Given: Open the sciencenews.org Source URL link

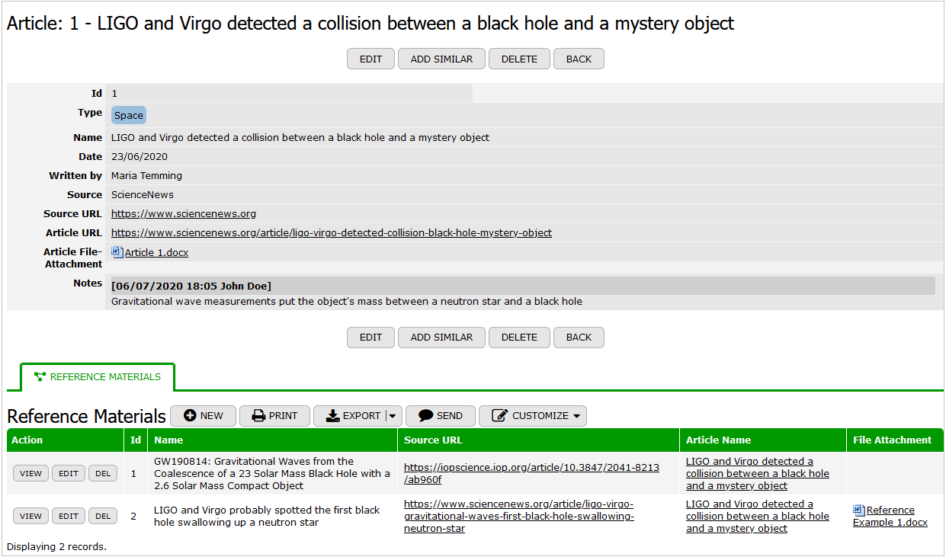Looking at the screenshot, I should click(184, 213).
